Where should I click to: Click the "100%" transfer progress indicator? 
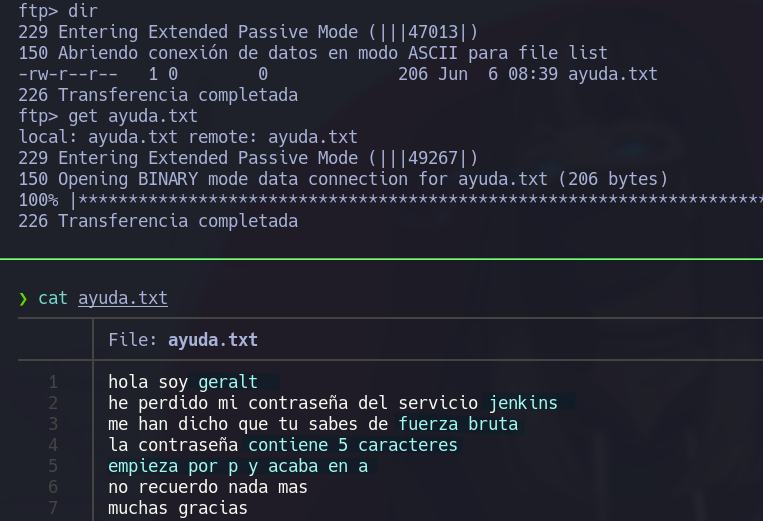click(38, 200)
